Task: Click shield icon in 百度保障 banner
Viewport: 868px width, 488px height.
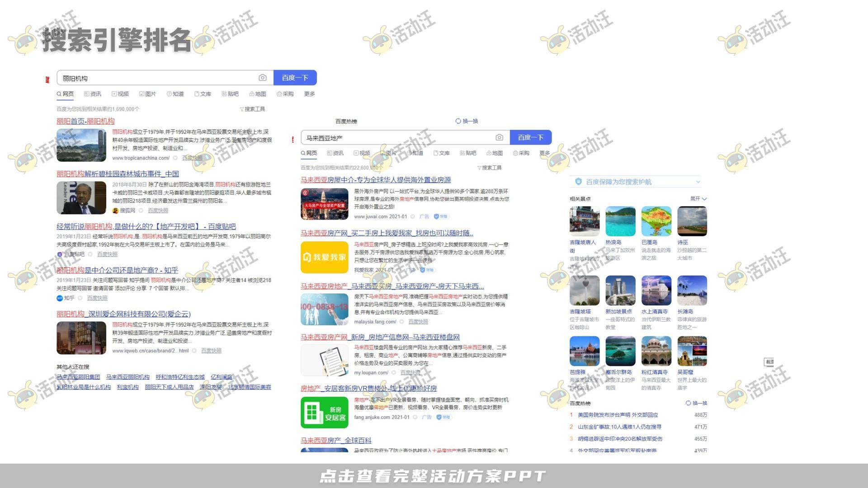Action: point(578,182)
